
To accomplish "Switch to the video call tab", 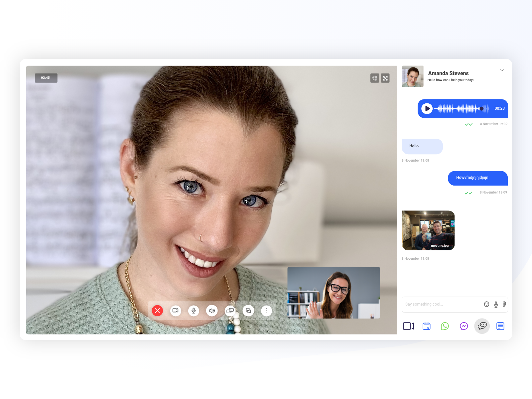I will pos(409,326).
